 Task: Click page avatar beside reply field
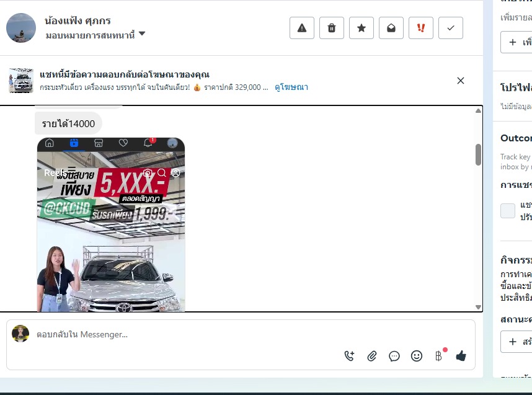(20, 334)
